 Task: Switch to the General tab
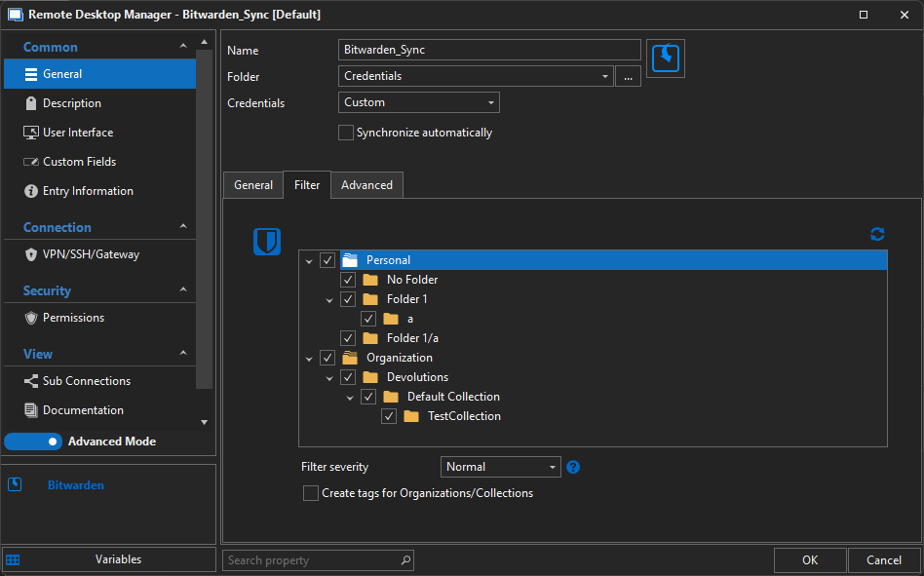coord(253,185)
